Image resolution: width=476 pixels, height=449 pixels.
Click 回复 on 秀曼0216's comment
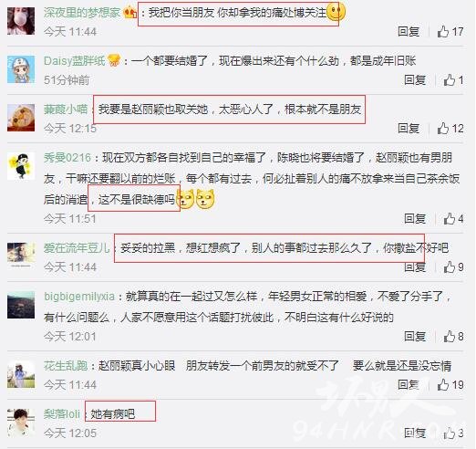coord(415,218)
